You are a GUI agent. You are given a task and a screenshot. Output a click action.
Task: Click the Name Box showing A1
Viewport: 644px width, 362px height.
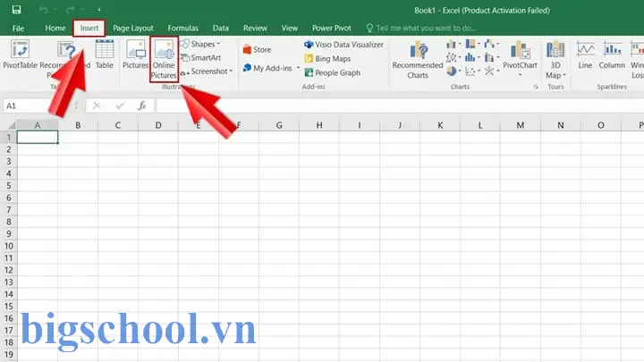[x=36, y=105]
